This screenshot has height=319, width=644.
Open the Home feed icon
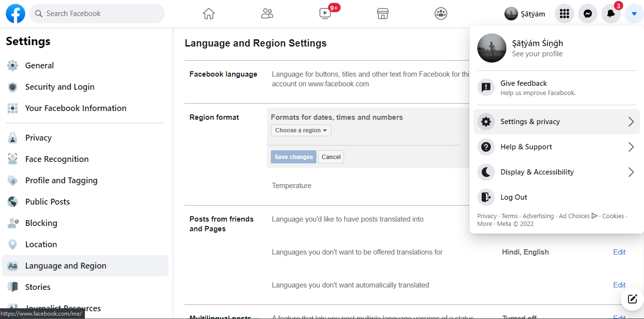[209, 14]
